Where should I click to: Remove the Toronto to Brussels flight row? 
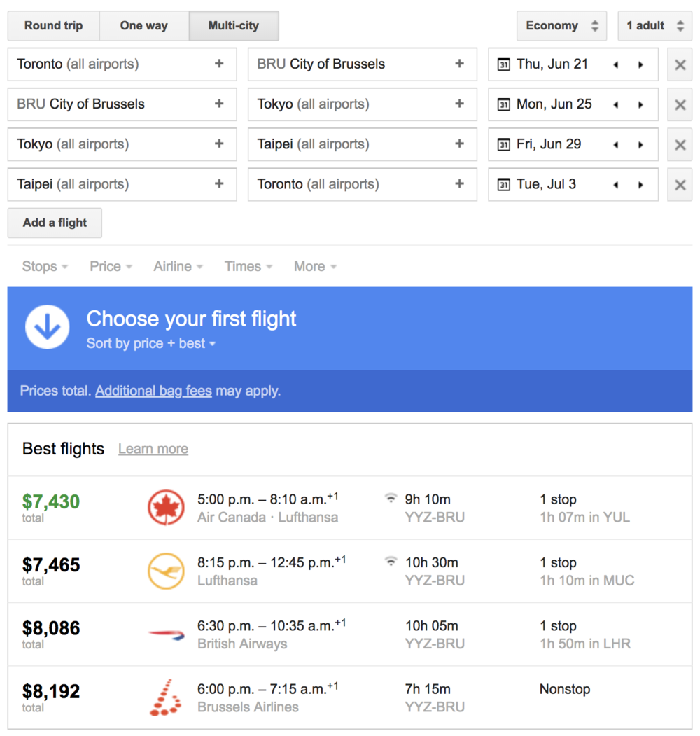pos(680,64)
